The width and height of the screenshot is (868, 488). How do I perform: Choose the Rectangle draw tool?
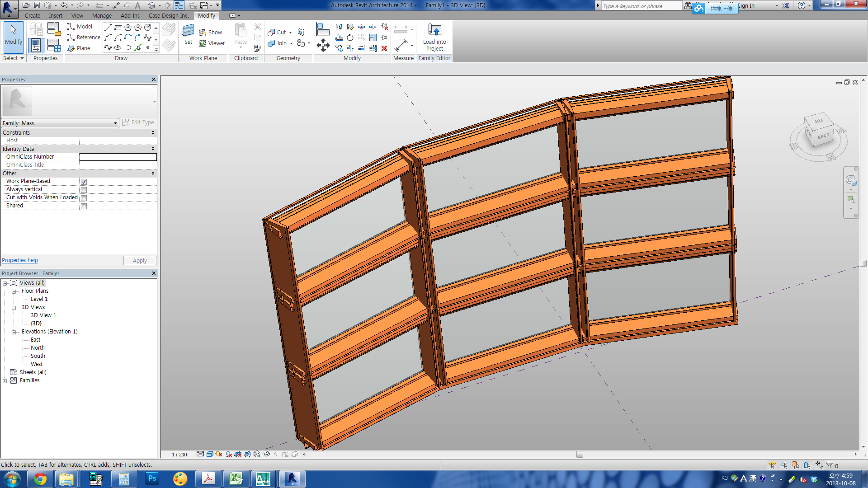point(118,28)
